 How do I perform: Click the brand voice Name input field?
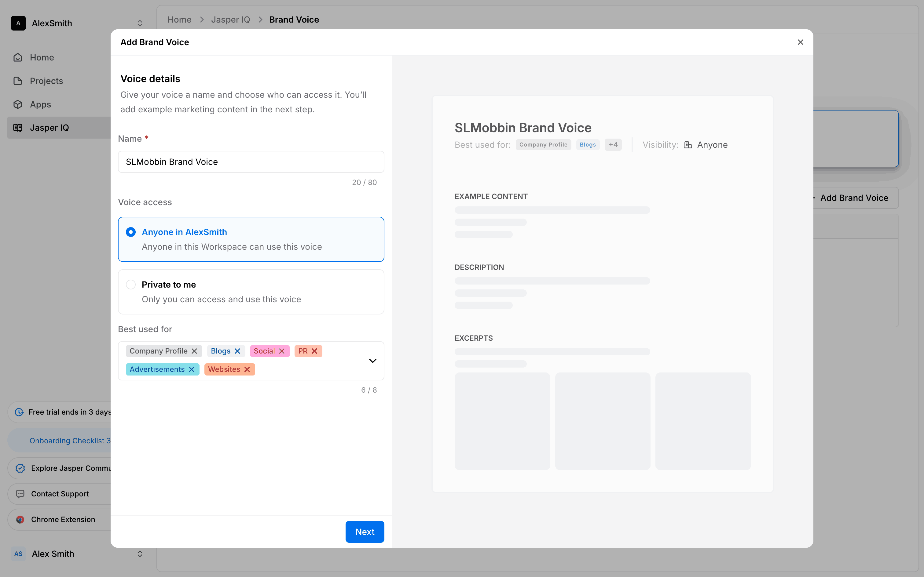[x=251, y=162]
